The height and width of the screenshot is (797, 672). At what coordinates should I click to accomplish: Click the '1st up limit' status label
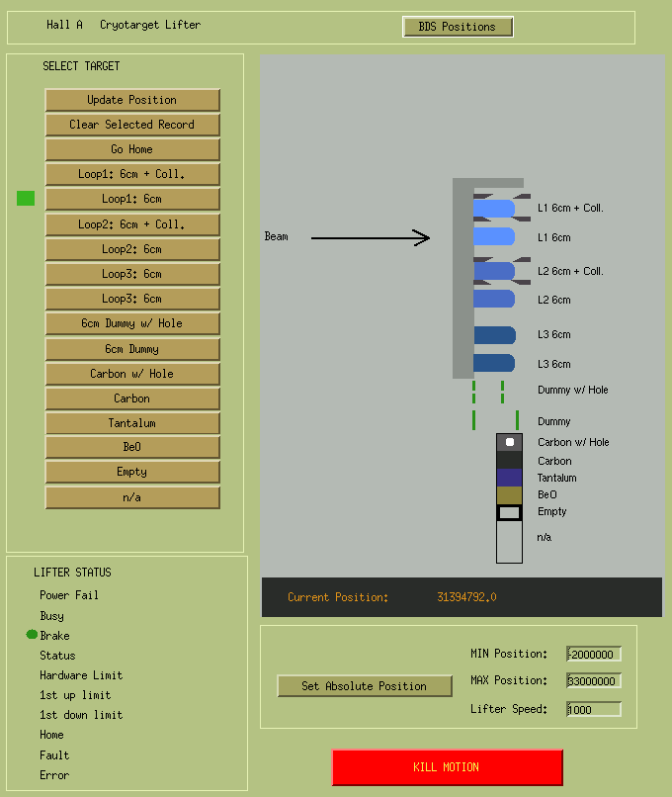pyautogui.click(x=75, y=695)
